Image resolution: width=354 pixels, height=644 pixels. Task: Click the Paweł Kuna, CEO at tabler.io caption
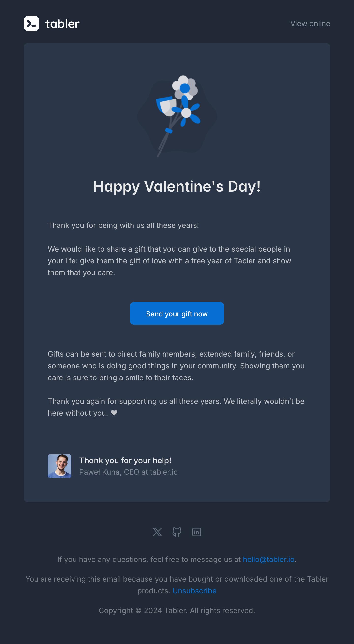[128, 472]
